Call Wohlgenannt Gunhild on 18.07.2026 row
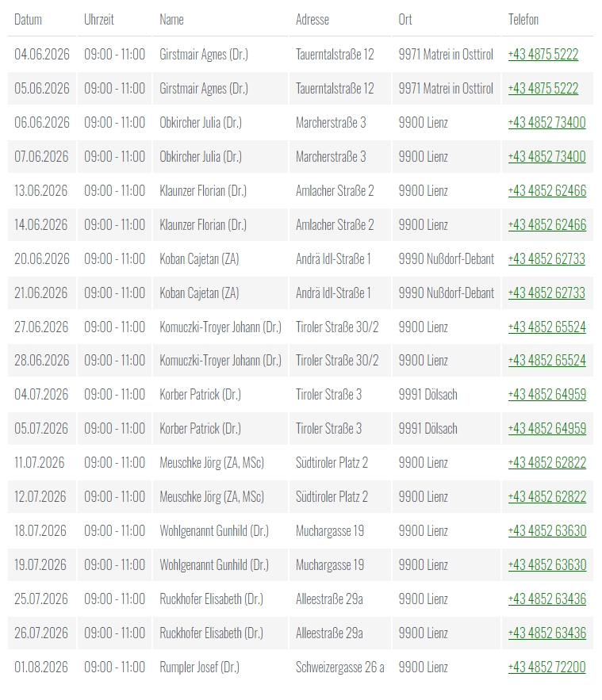602x700 pixels. (547, 531)
